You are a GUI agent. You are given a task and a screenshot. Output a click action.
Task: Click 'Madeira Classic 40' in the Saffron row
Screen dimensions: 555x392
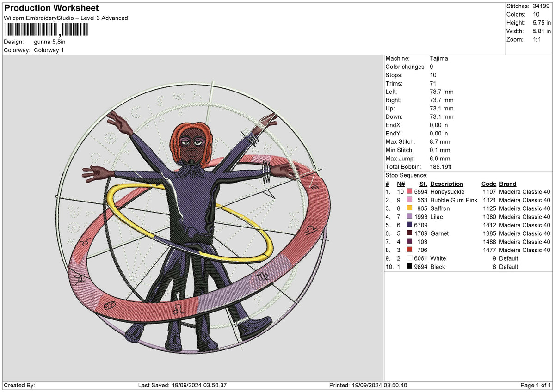[x=525, y=208]
